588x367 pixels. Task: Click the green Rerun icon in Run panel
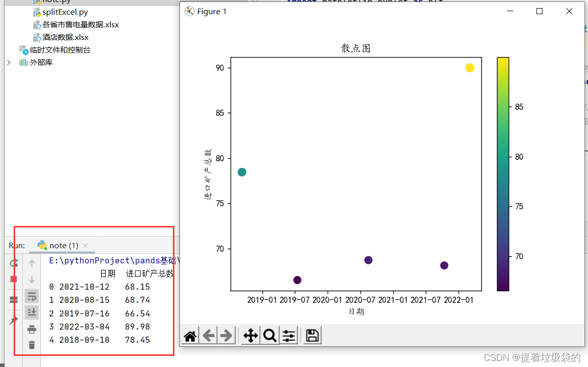pos(14,263)
